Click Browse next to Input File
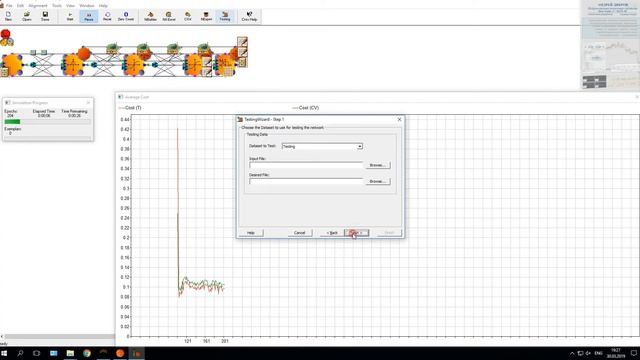Screen dimensions: 640x360 (x=378, y=165)
